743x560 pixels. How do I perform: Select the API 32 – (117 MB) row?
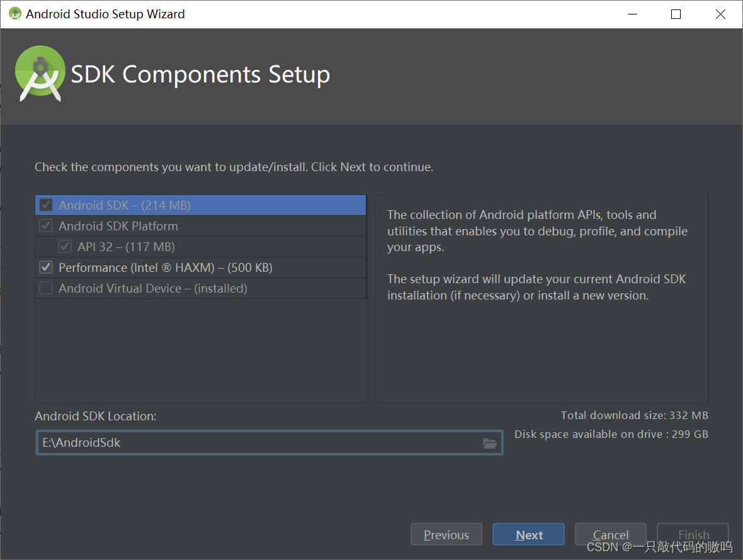tap(200, 247)
